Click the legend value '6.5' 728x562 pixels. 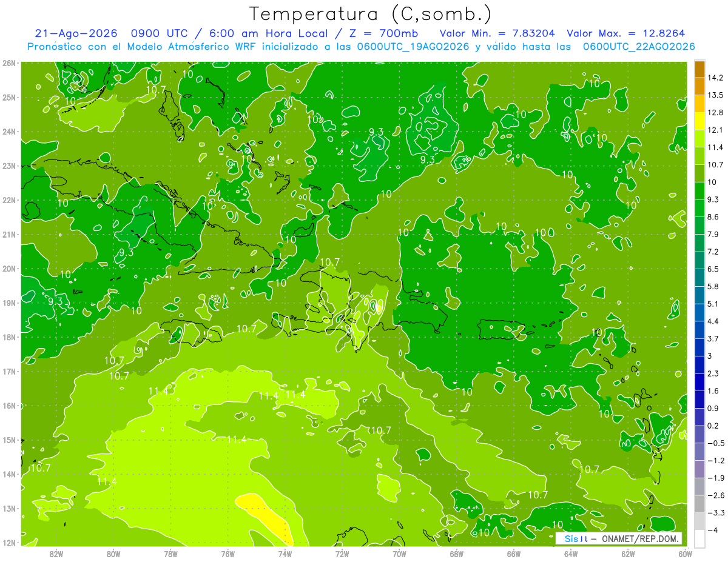point(713,269)
